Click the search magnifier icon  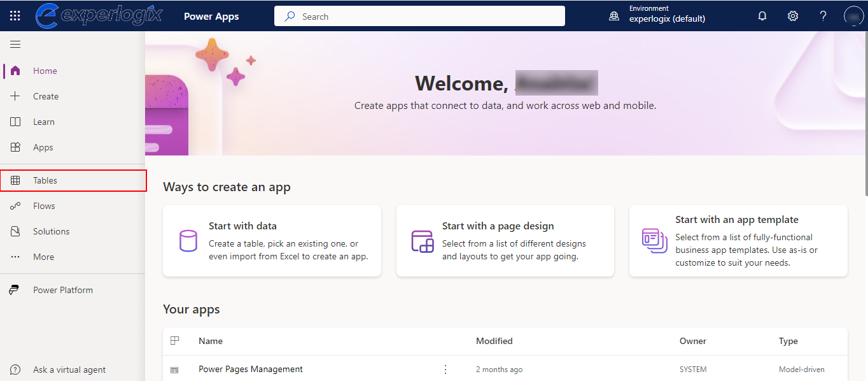(x=290, y=17)
